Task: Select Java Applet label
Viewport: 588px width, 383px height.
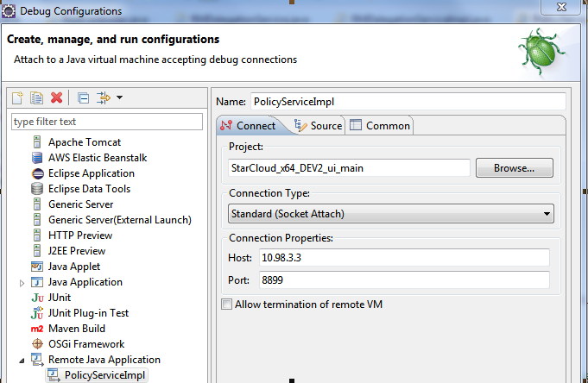Action: (74, 267)
